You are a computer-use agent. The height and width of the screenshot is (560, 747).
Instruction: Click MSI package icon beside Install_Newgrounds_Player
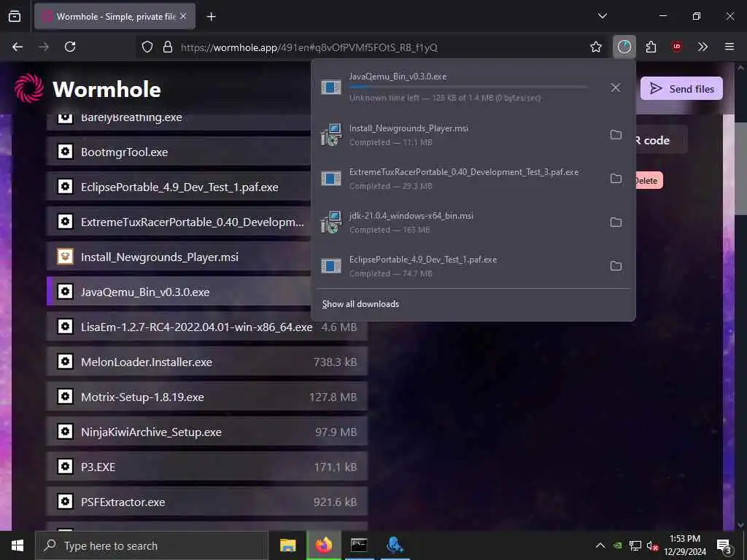[x=65, y=257]
